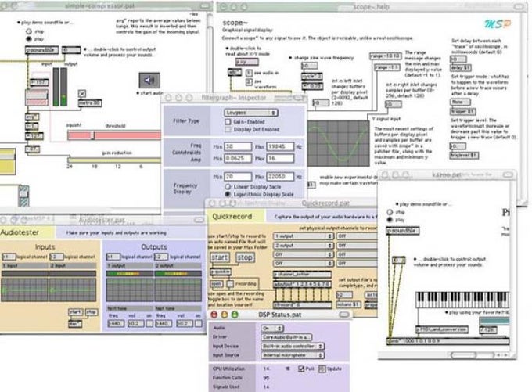Click the 1 output level meter in Audiotester
532x392 pixels.
click(x=130, y=273)
